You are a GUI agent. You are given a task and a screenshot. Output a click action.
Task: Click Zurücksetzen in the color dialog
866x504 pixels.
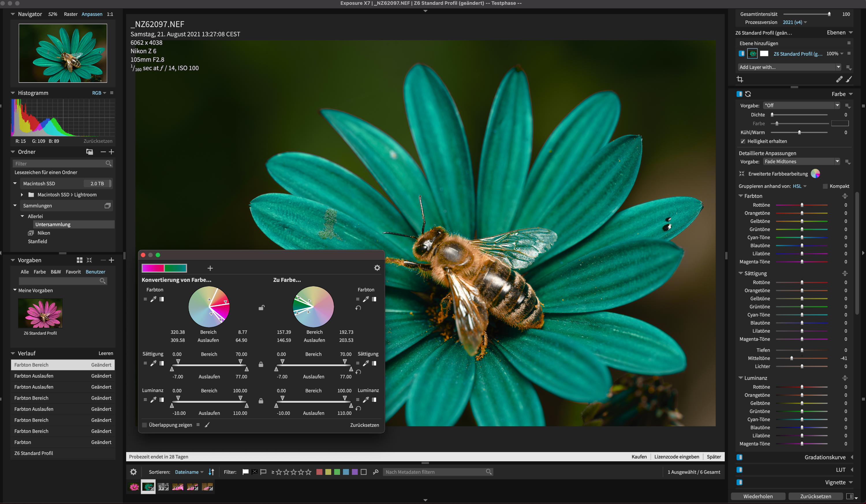[364, 425]
